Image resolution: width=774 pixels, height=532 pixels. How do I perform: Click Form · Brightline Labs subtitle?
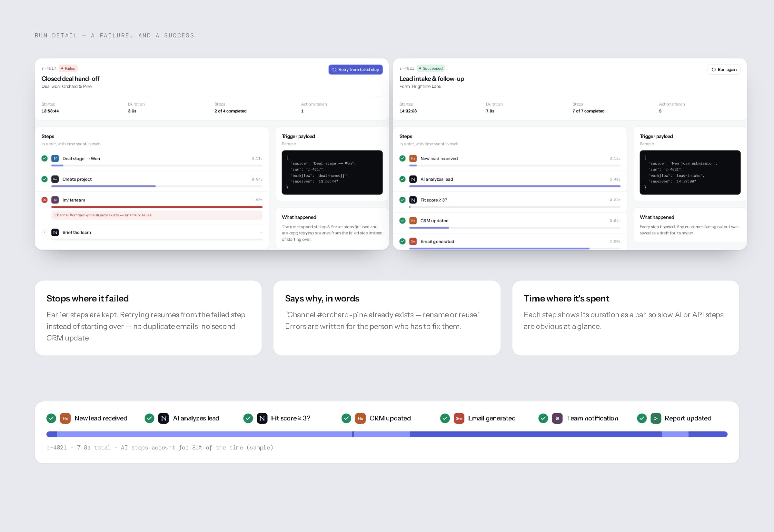point(420,86)
